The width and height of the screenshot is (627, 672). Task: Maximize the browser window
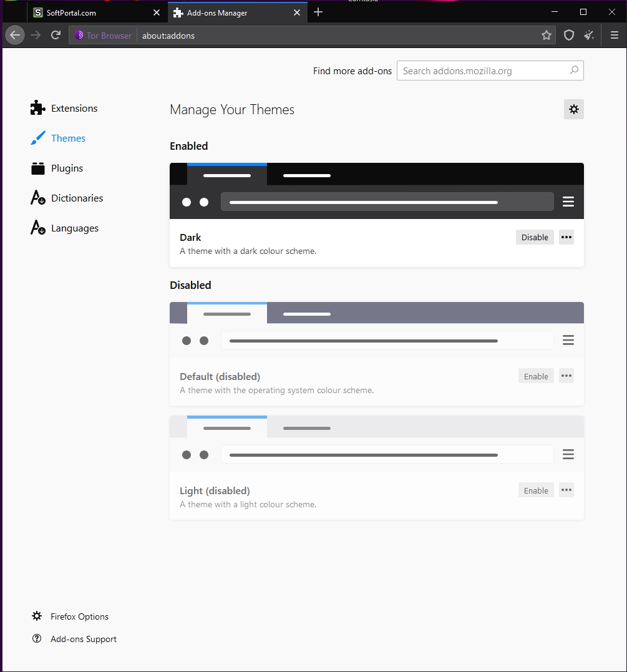pyautogui.click(x=583, y=12)
